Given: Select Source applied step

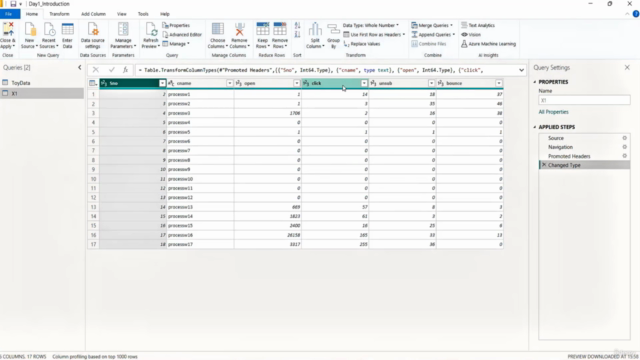Looking at the screenshot, I should [584, 138].
